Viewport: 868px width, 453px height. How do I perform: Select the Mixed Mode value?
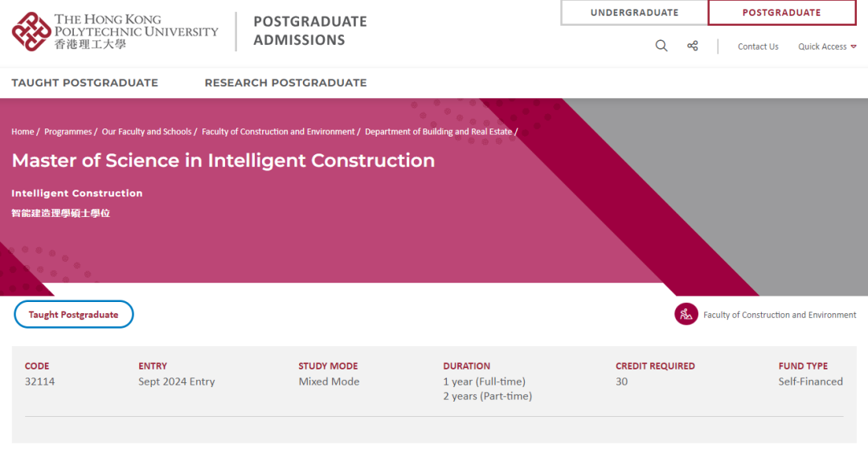pos(329,382)
